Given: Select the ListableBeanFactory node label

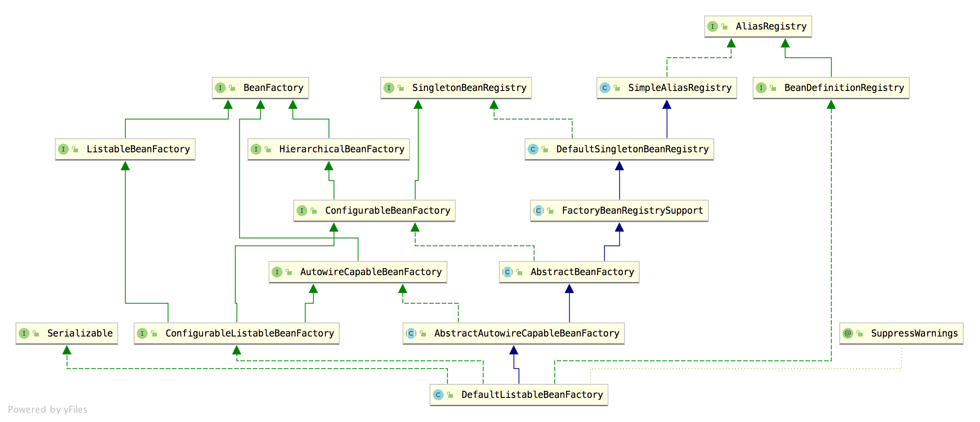Looking at the screenshot, I should click(138, 149).
